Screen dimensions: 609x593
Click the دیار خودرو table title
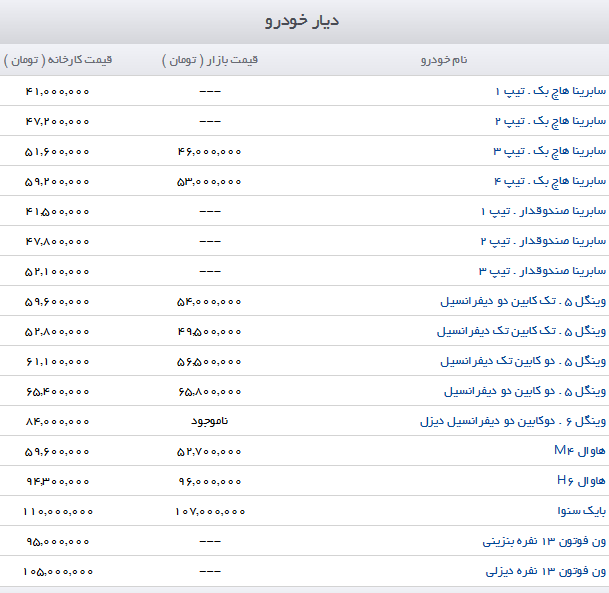click(x=302, y=21)
